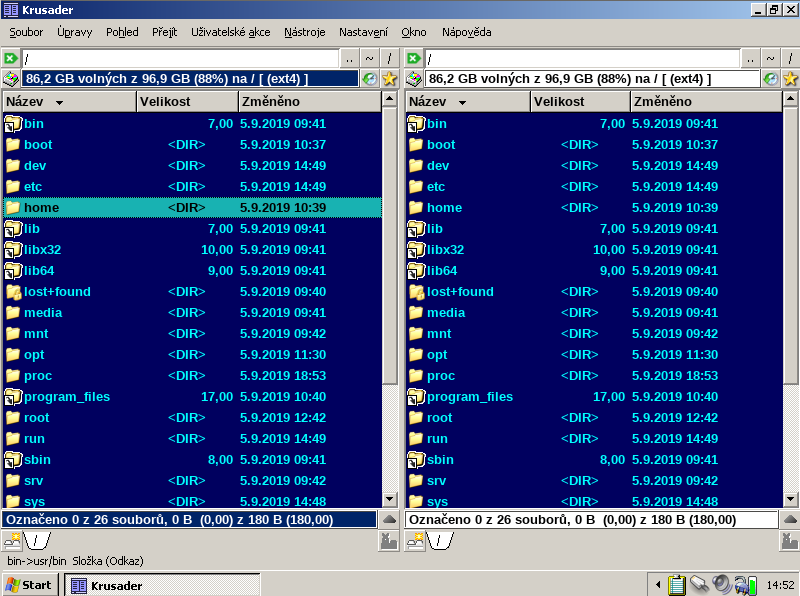Open the Nastavení menu
Screen dimensions: 800x596
click(363, 32)
